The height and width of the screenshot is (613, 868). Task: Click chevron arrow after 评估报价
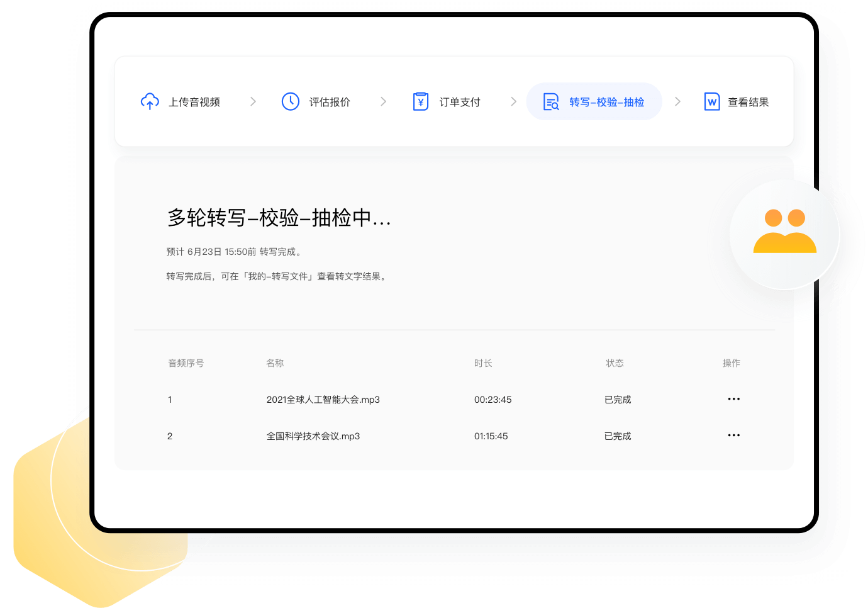[x=383, y=101]
